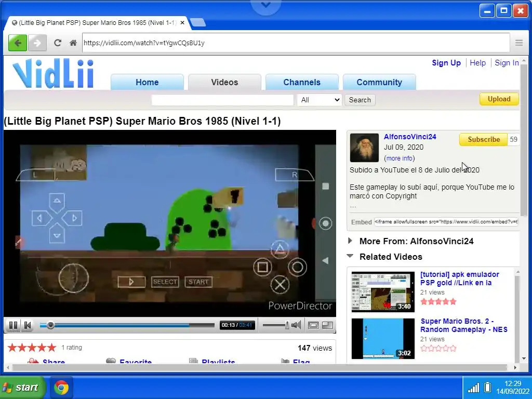
Task: Click the Flag icon link
Action: click(x=296, y=362)
